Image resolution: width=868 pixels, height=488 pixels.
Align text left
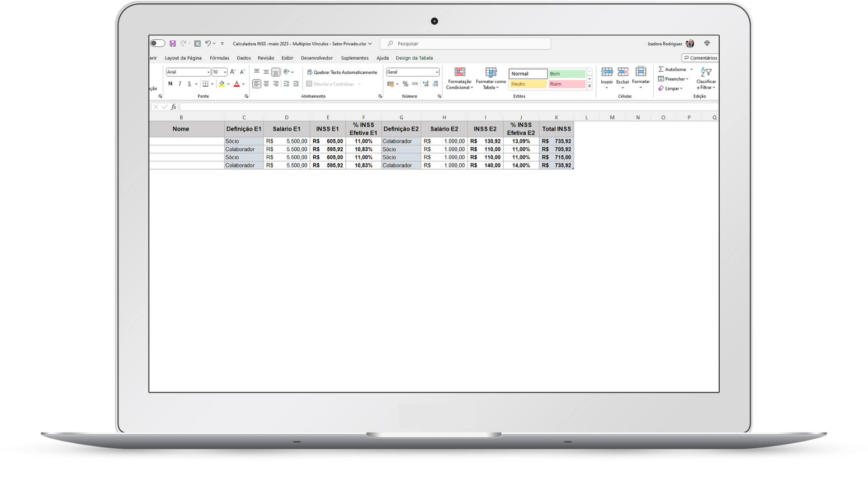click(x=256, y=84)
